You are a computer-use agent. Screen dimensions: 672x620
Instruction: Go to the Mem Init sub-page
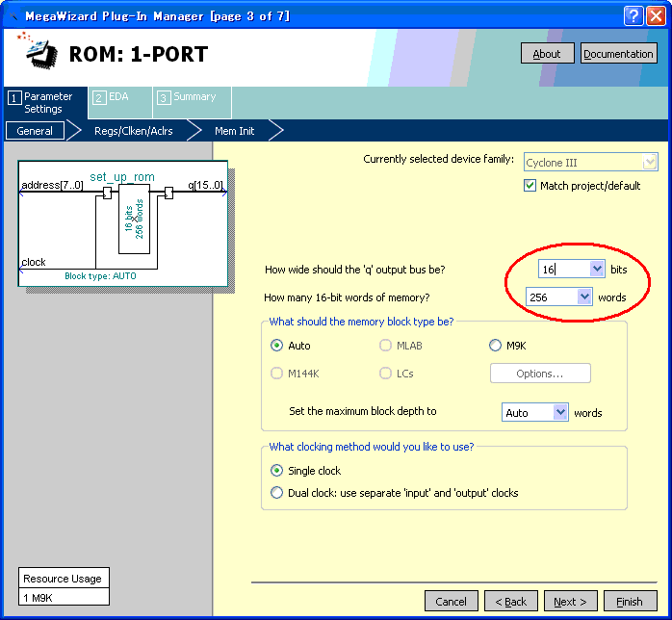[234, 131]
